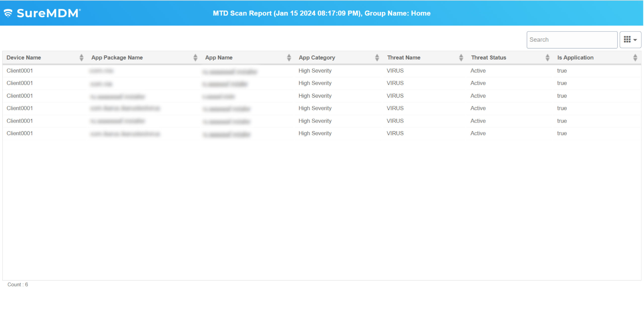Click the App Name header label
The width and height of the screenshot is (644, 318).
[219, 58]
